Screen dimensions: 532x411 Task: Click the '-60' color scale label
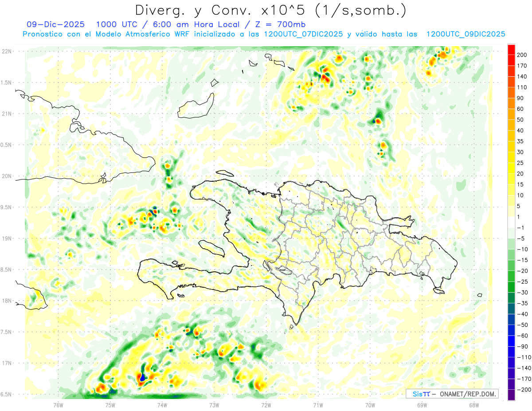(x=523, y=335)
